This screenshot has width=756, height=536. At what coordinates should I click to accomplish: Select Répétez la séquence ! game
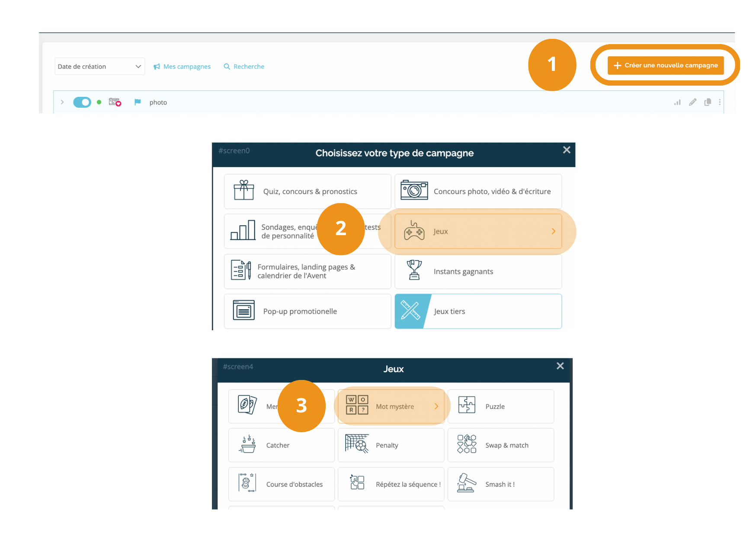tap(391, 484)
